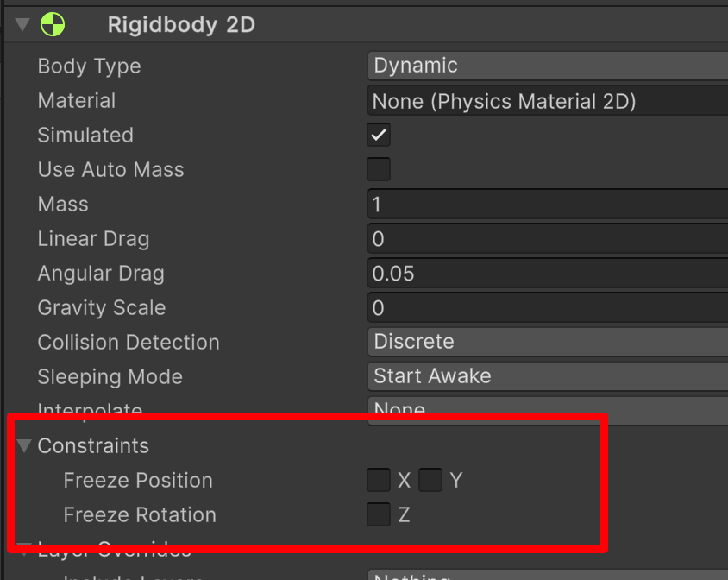Enable the Use Auto Mass checkbox
Screen dimensions: 728x580
(x=379, y=169)
